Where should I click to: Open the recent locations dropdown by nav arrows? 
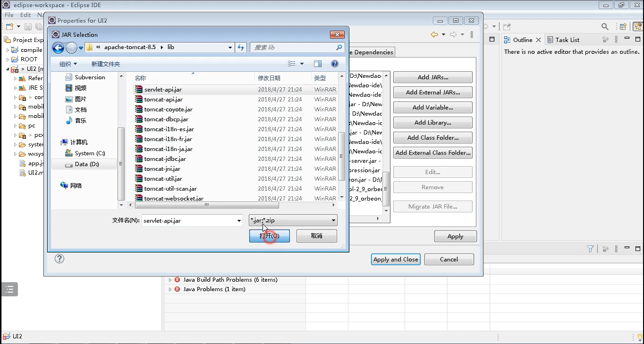81,47
